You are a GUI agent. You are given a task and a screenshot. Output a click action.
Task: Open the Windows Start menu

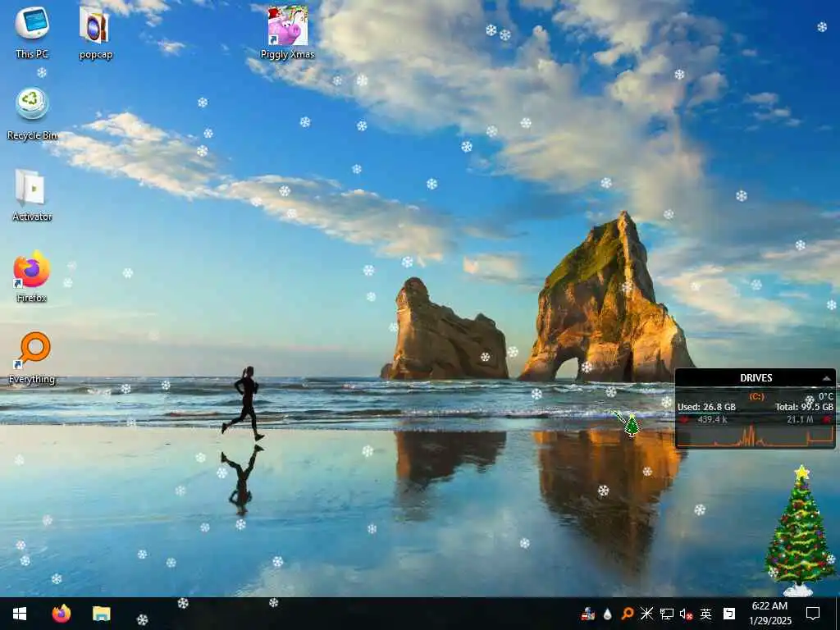click(x=20, y=614)
